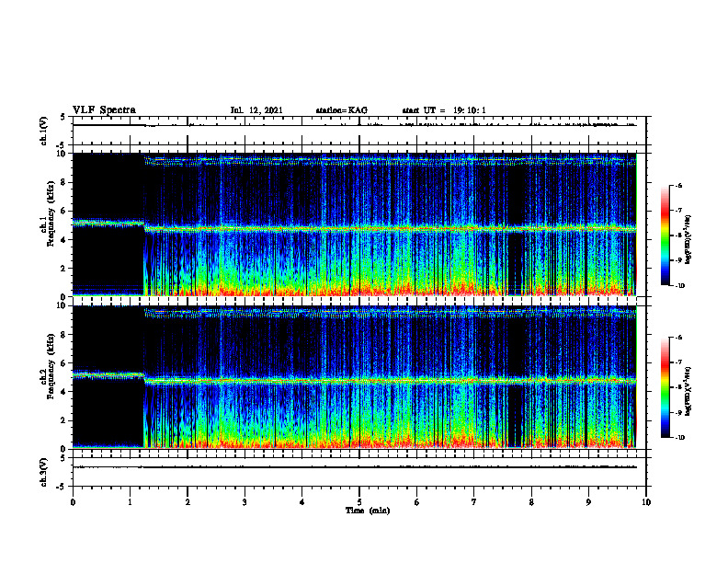Click the "-7" tick on ch.2 color bar
The width and height of the screenshot is (728, 563).
678,362
